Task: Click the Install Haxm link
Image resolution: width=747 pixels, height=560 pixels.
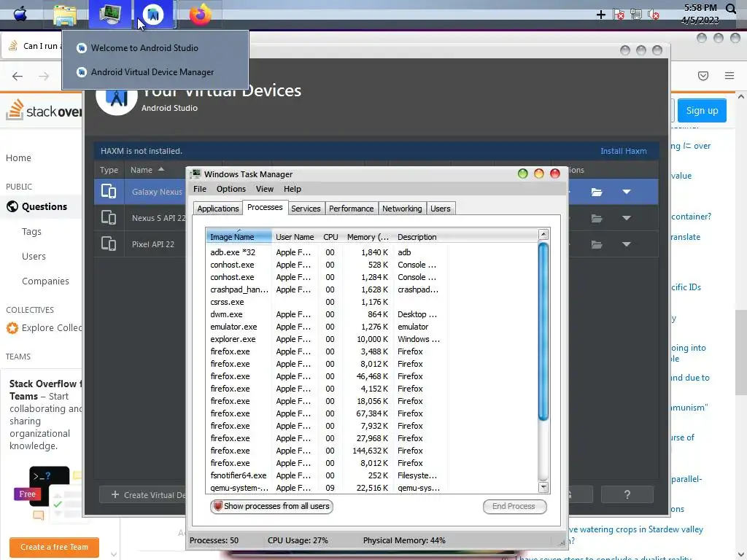Action: (623, 151)
